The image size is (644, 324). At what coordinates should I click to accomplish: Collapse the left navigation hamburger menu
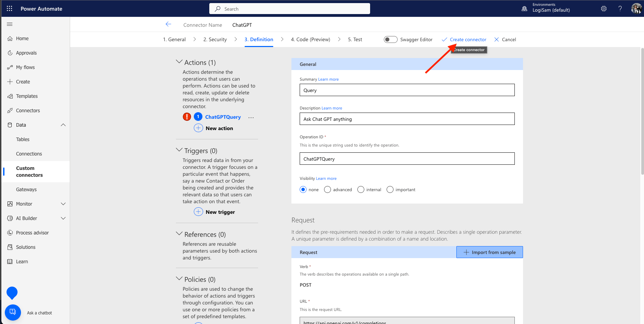click(x=10, y=24)
